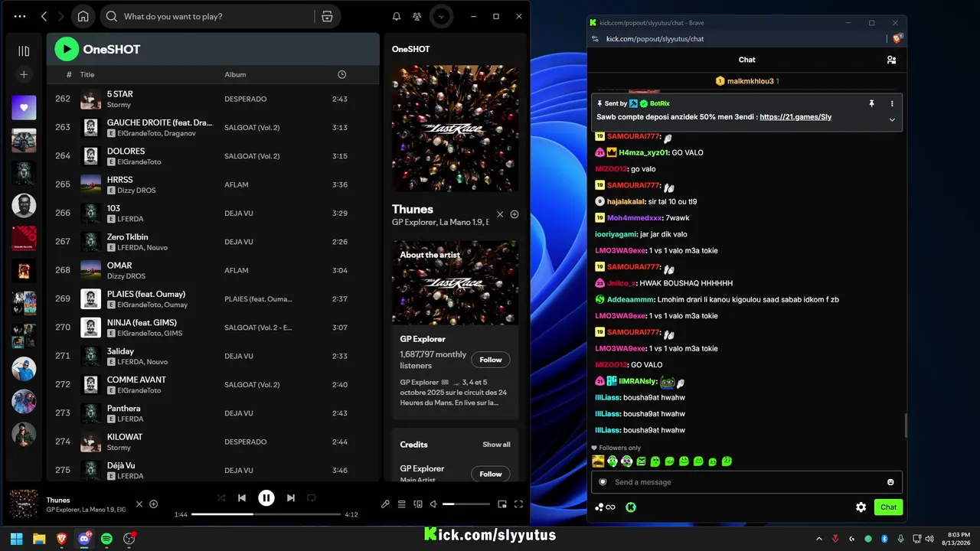Viewport: 980px width, 551px height.
Task: Select track 273 'Panthera' in the playlist
Action: tap(213, 413)
